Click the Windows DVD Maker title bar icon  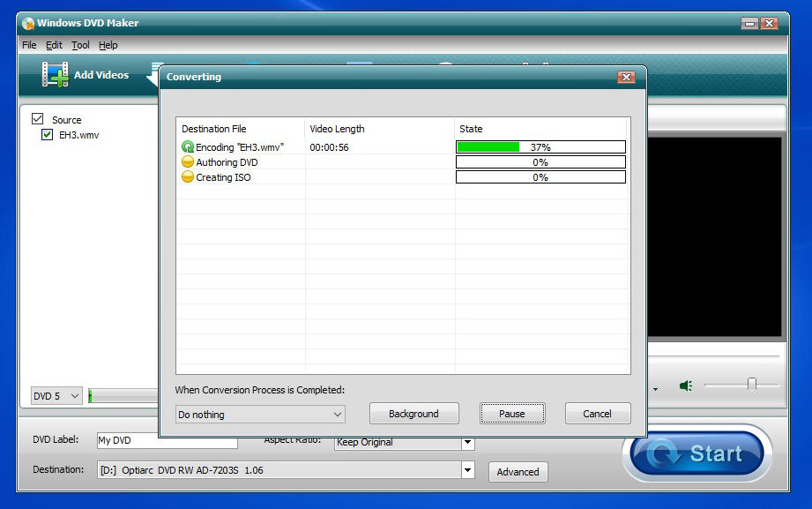[x=28, y=23]
